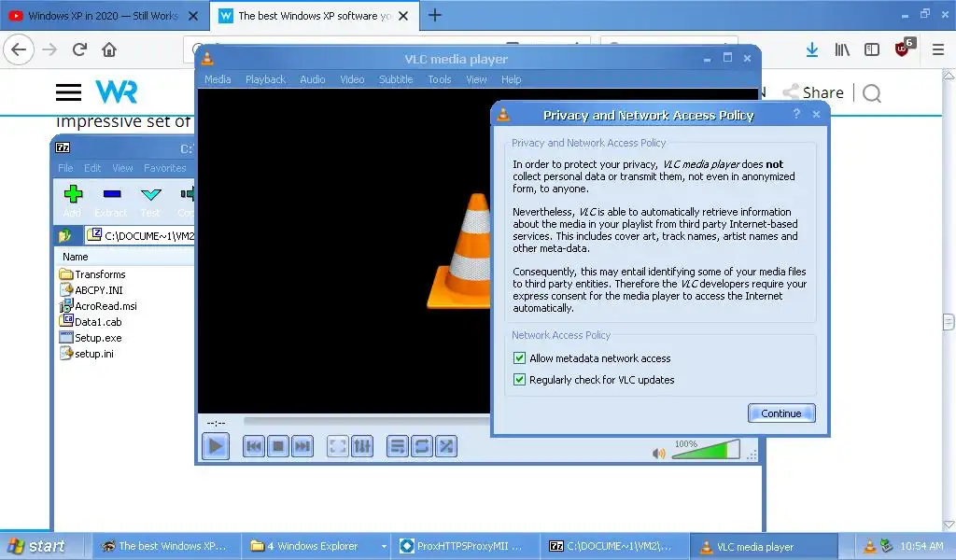Viewport: 956px width, 560px height.
Task: Click the browser Reload icon
Action: [x=80, y=49]
